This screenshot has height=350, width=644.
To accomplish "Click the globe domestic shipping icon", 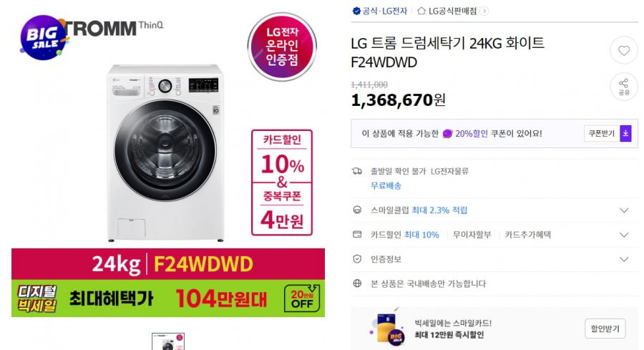I will click(357, 283).
